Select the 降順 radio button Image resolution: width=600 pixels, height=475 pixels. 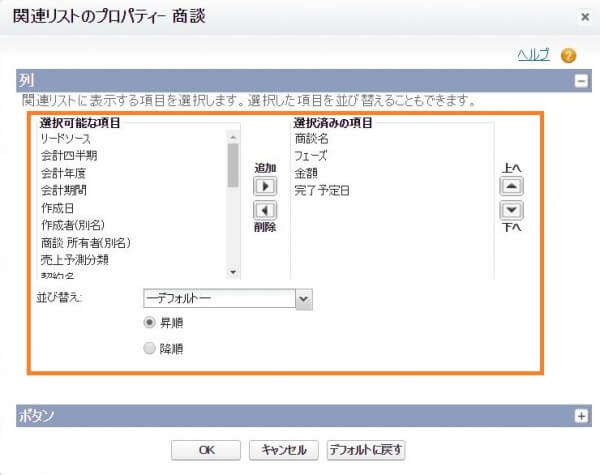click(149, 348)
